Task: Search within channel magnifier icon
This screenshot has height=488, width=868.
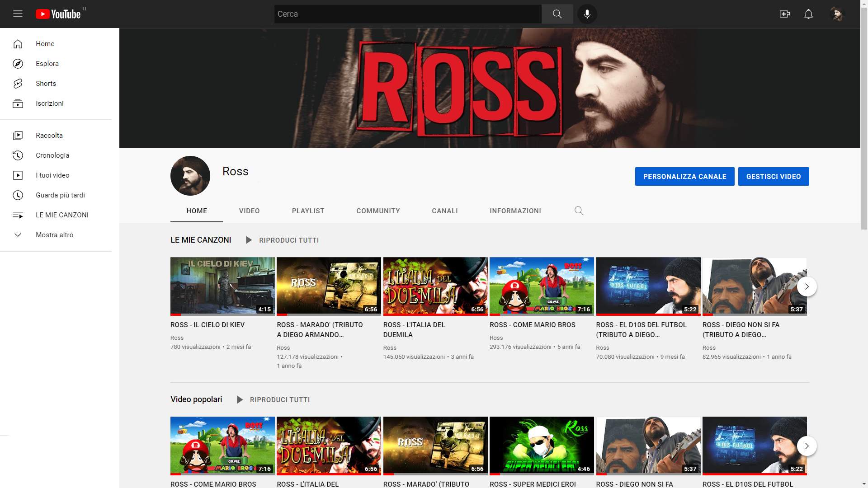Action: click(x=579, y=211)
